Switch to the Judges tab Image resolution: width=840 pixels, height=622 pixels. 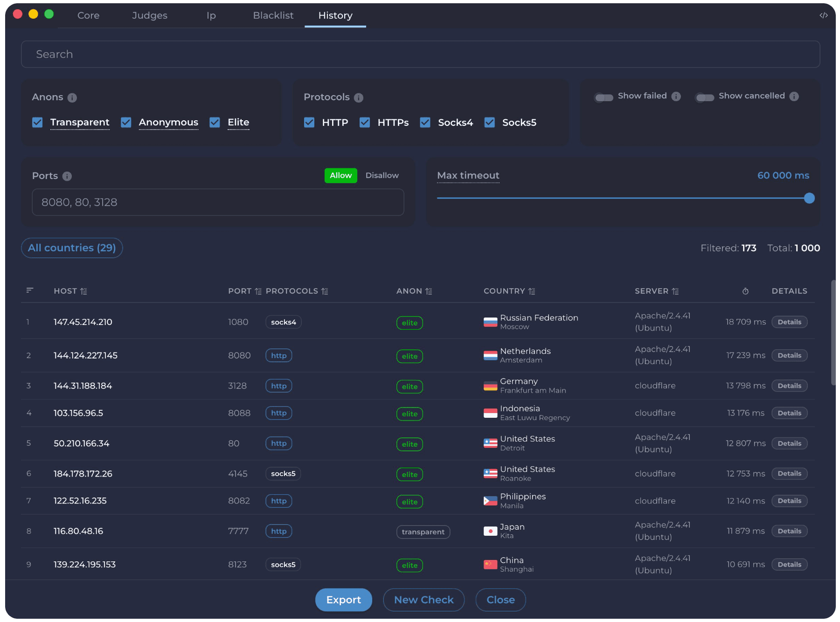click(150, 15)
